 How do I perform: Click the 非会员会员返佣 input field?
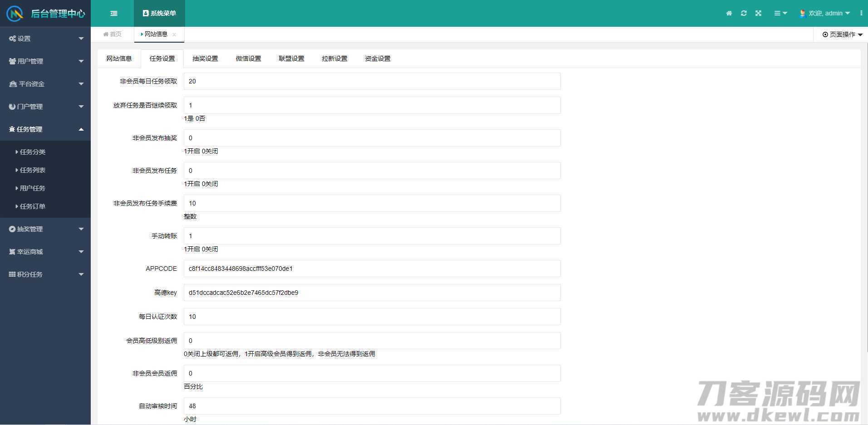[x=372, y=373]
